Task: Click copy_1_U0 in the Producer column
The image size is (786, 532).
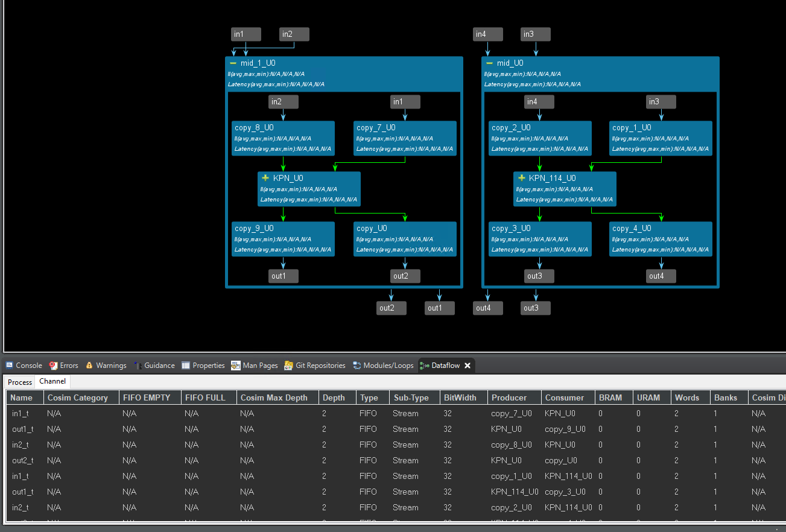Action: (x=512, y=476)
